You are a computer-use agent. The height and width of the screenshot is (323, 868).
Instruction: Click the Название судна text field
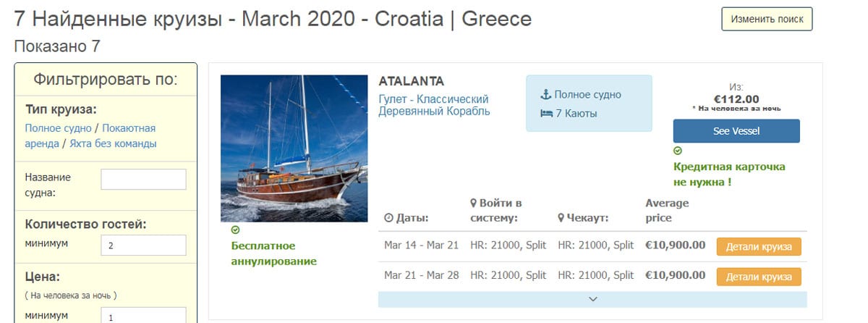pyautogui.click(x=143, y=180)
